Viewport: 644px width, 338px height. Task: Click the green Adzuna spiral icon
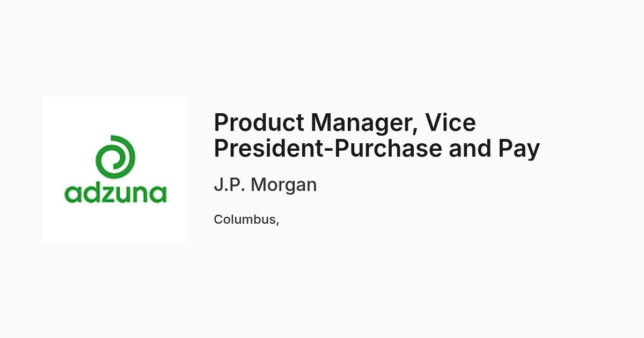tap(115, 159)
